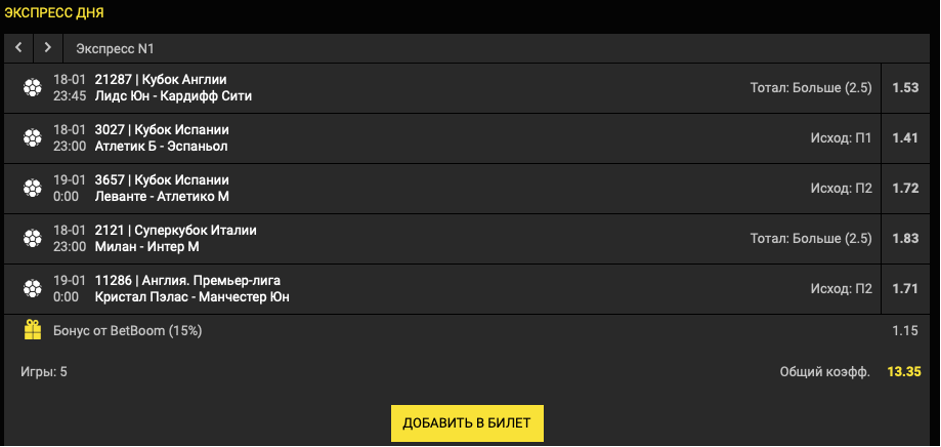Viewport: 941px width, 447px height.
Task: Click the 1.83 odds for Милан match
Action: 904,238
